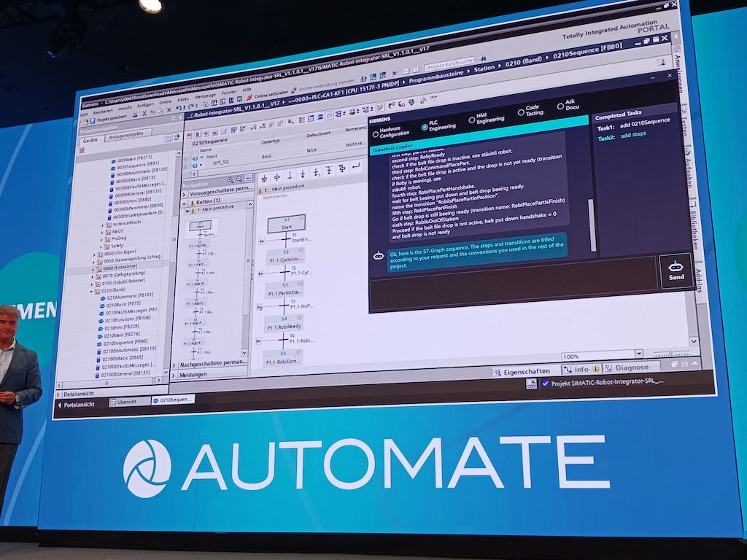
Task: Open the Hilfe menu
Action: coord(247,90)
